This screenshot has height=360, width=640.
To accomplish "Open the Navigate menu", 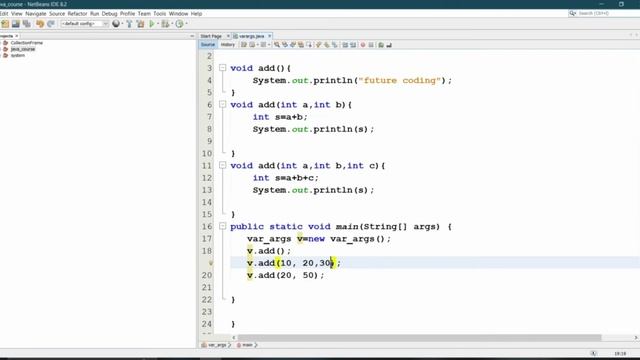I will [36, 13].
